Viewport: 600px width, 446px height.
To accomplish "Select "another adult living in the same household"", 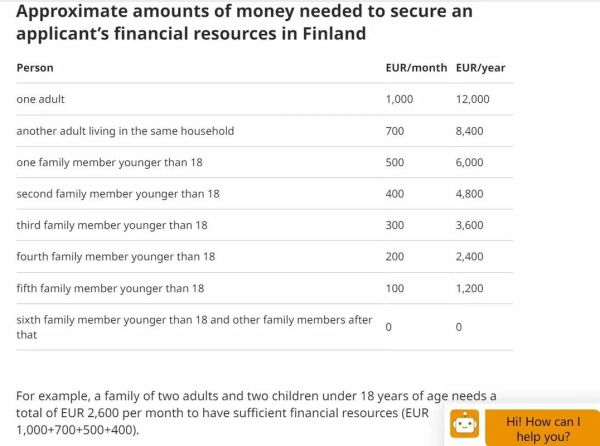I will 125,131.
